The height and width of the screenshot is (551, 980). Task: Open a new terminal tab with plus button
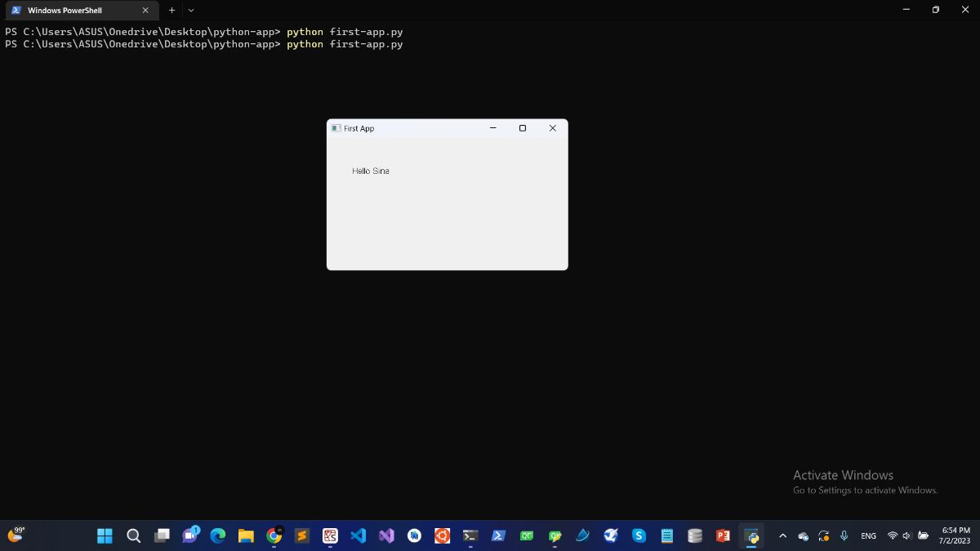click(x=171, y=11)
